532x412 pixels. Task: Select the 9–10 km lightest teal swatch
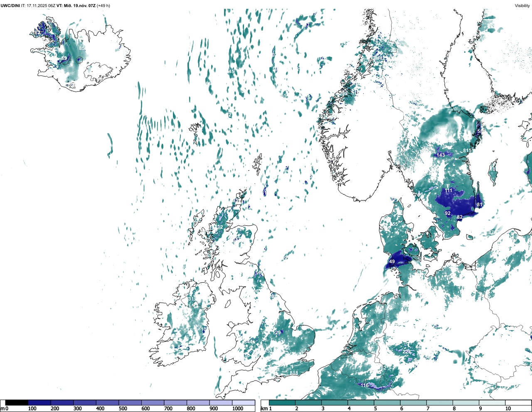(492, 402)
